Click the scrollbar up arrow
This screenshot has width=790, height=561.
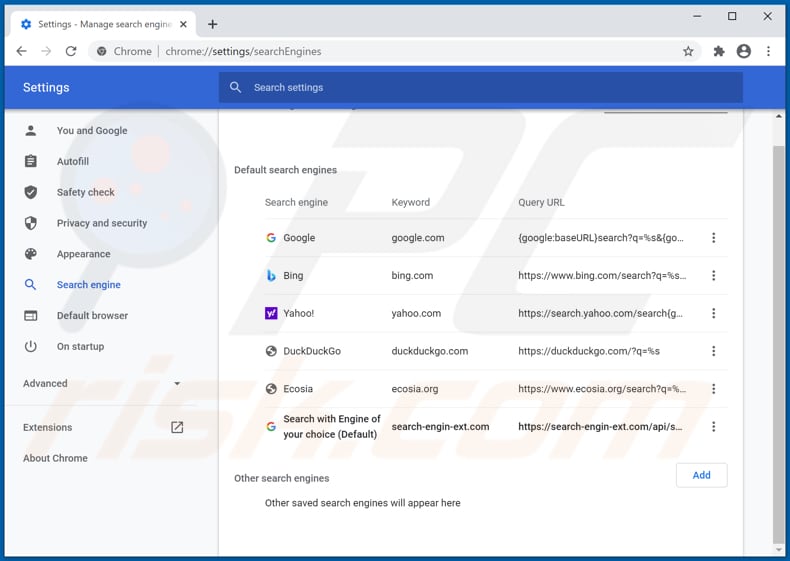[x=778, y=116]
